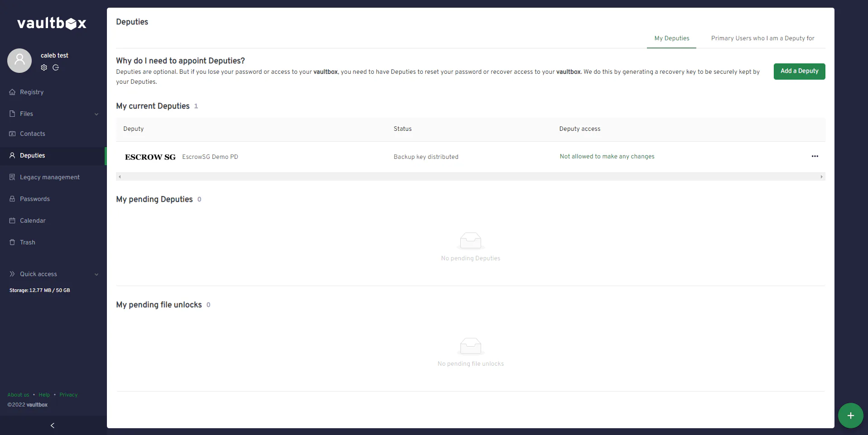Open the Privacy link
Viewport: 868px width, 435px height.
[68, 395]
